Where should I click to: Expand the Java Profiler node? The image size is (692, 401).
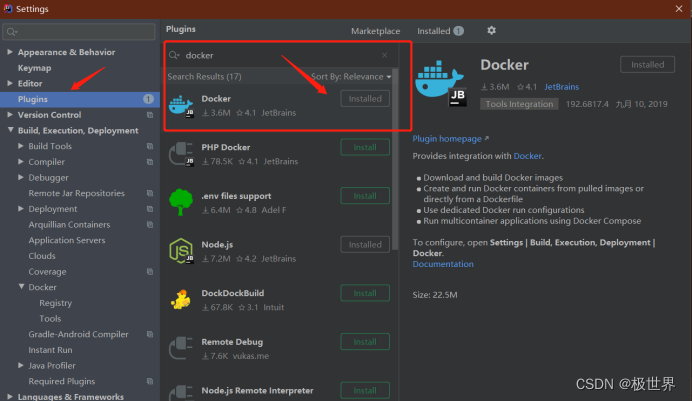pos(21,365)
